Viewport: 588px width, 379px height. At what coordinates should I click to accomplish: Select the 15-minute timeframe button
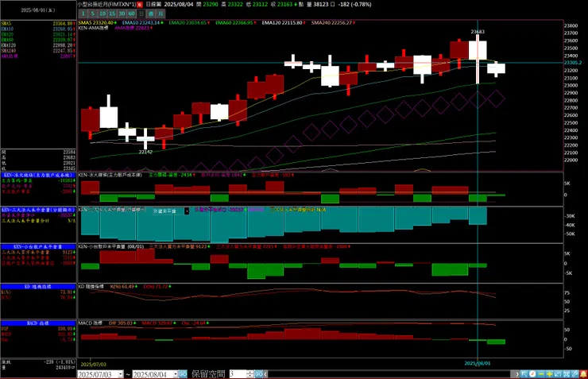click(112, 14)
